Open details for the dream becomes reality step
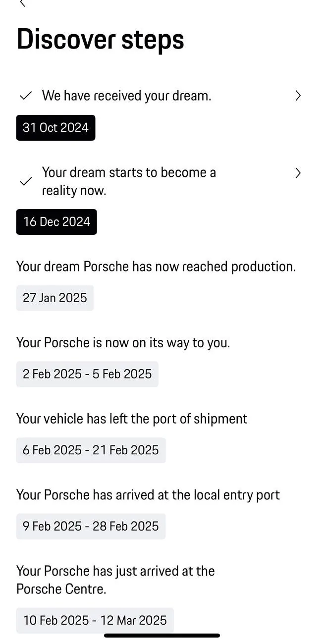The width and height of the screenshot is (324, 644). (298, 173)
